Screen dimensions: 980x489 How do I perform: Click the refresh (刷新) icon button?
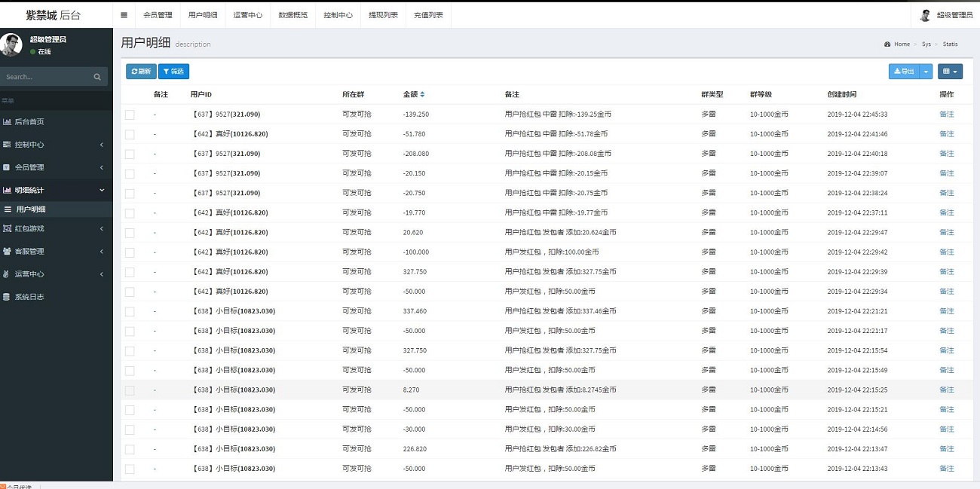point(139,71)
